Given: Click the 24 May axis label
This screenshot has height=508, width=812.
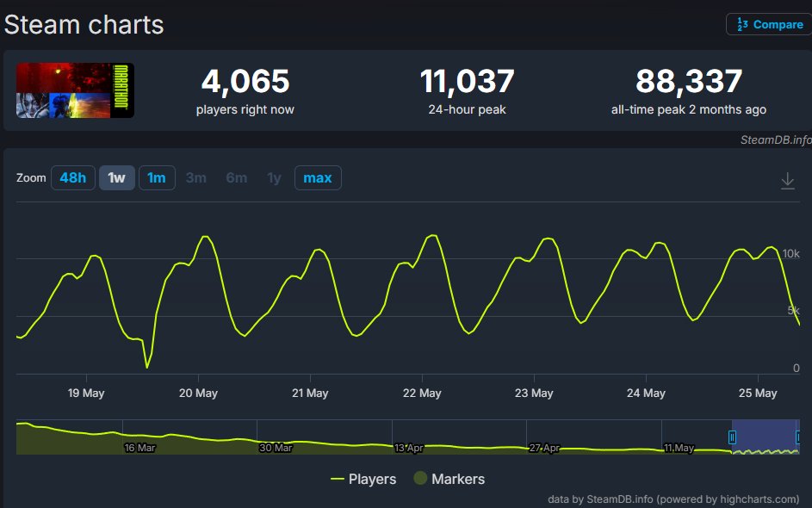Looking at the screenshot, I should 646,393.
